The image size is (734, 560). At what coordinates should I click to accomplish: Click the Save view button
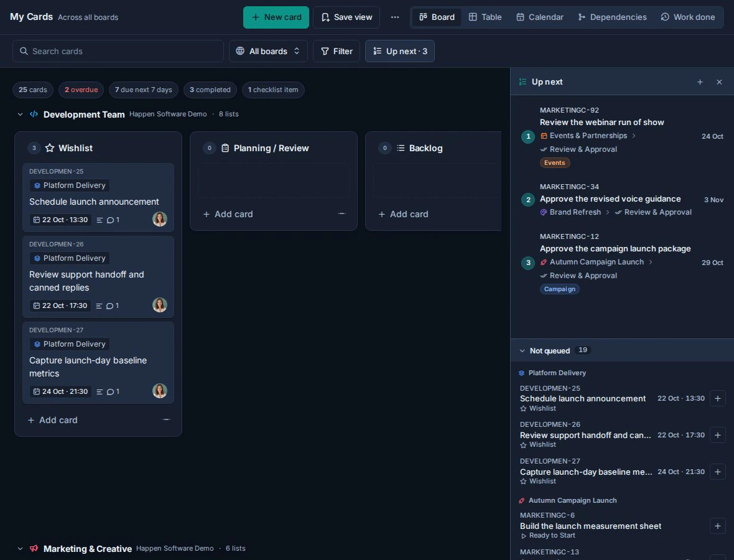346,17
